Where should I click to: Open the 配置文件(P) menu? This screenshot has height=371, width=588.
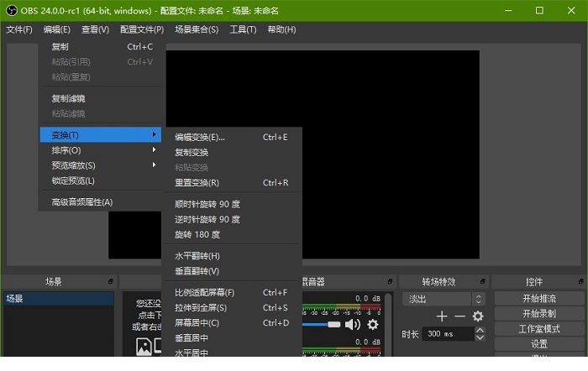pyautogui.click(x=142, y=29)
